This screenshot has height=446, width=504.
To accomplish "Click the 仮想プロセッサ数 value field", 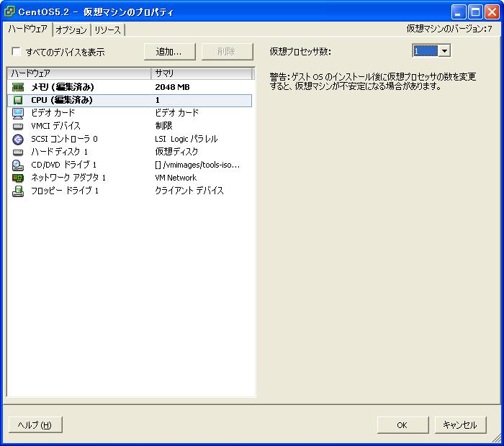I will click(426, 51).
